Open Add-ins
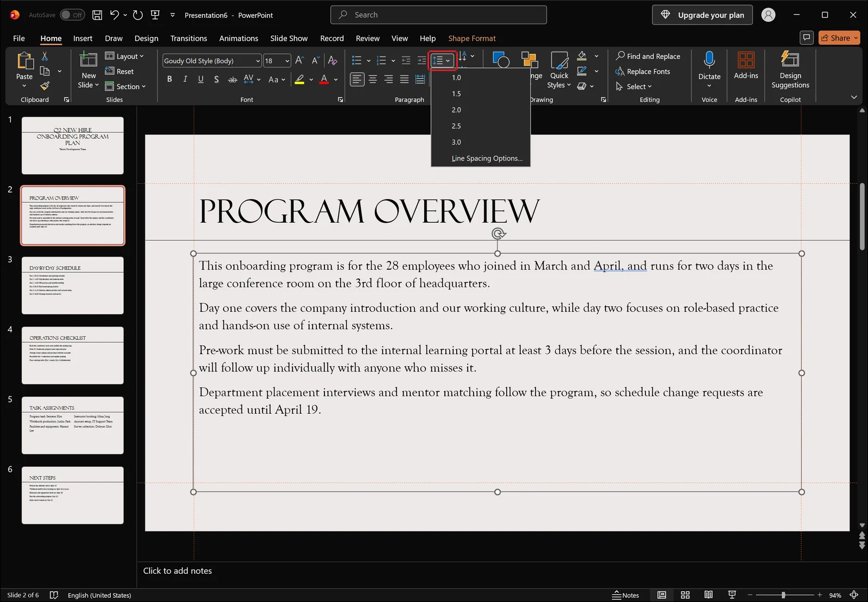This screenshot has height=602, width=868. point(746,65)
